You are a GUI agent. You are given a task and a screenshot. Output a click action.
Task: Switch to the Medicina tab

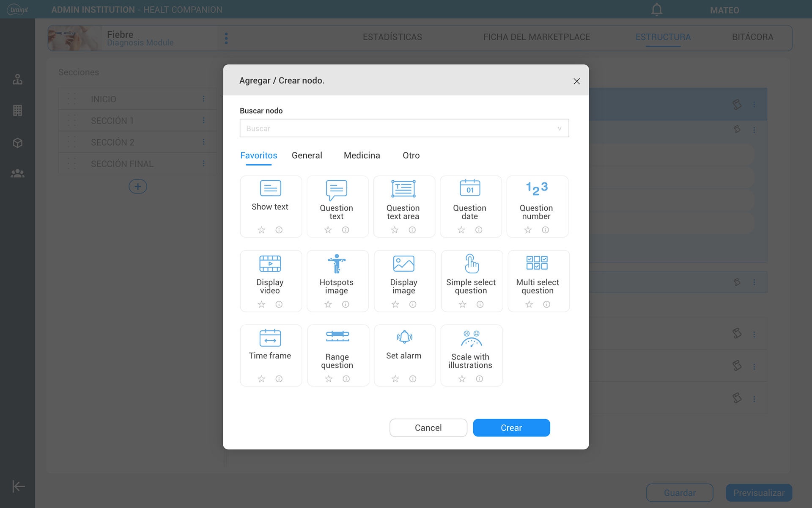362,155
